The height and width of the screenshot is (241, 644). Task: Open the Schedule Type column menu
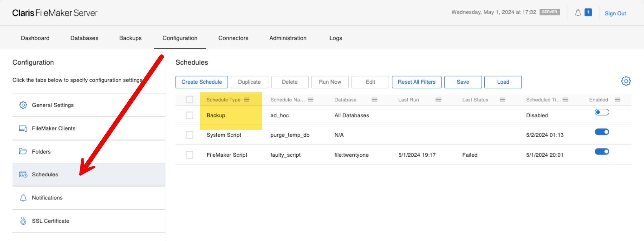pyautogui.click(x=247, y=100)
